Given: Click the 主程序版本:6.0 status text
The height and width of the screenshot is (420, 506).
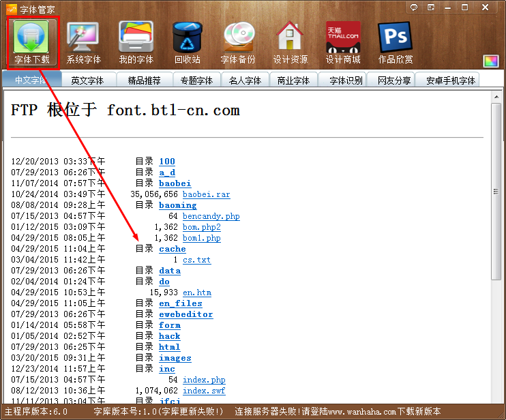Looking at the screenshot, I should pyautogui.click(x=36, y=412).
